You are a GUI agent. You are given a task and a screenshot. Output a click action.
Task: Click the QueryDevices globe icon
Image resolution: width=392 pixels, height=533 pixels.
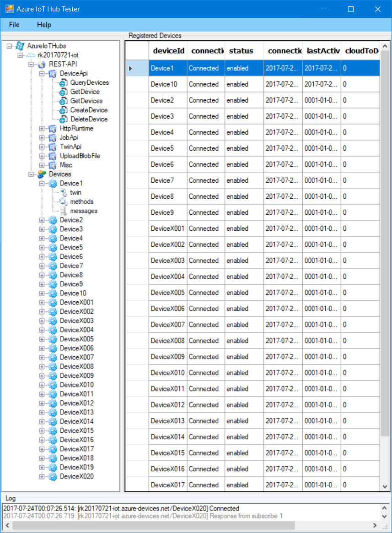coord(63,82)
